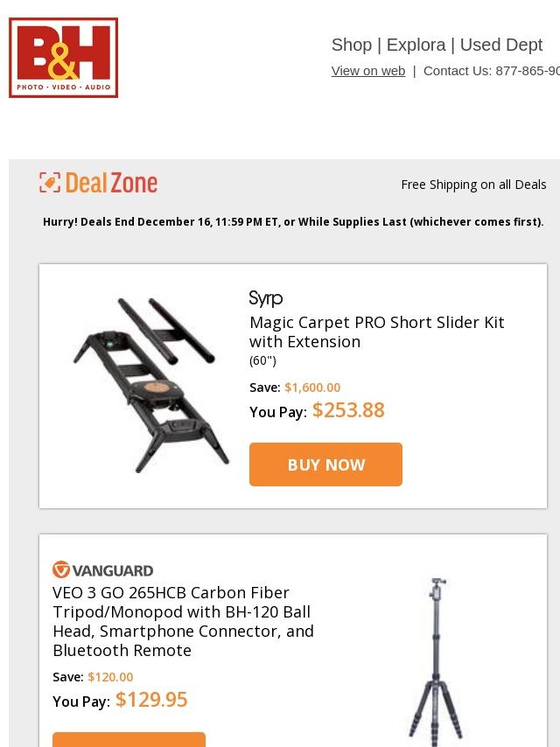
Task: Open the Explora menu link
Action: click(416, 45)
